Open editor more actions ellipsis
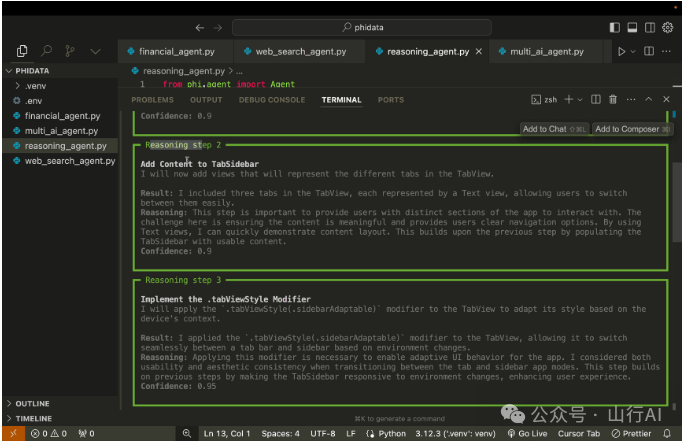Viewport: 682px width, 441px height. click(666, 51)
